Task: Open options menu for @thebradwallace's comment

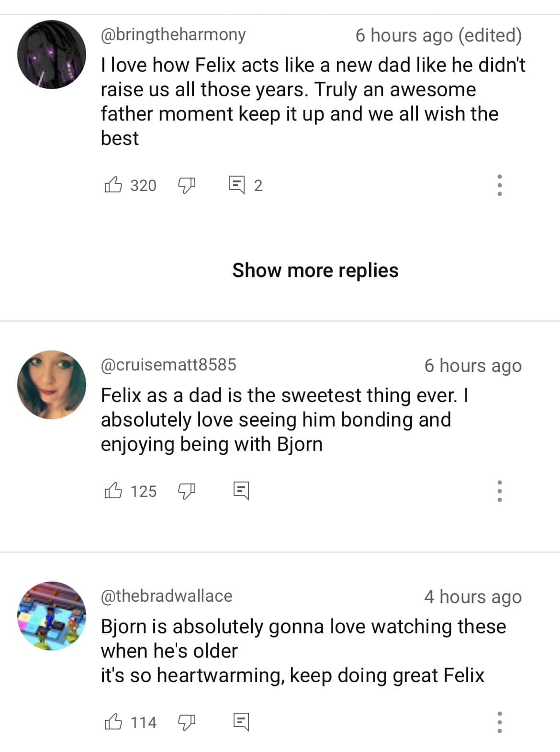Action: [499, 722]
